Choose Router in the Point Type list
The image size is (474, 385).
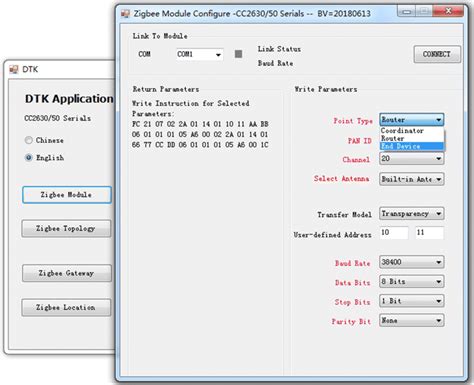[x=412, y=138]
